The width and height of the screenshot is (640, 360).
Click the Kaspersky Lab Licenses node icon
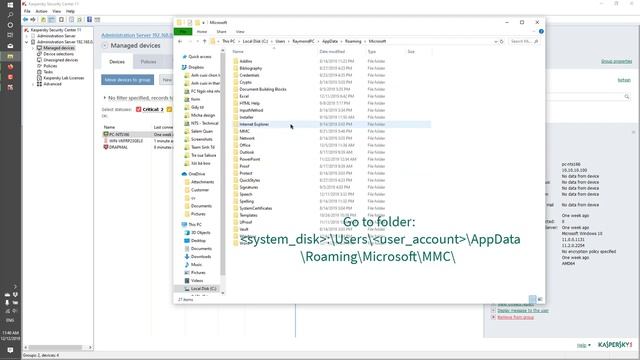click(x=39, y=78)
